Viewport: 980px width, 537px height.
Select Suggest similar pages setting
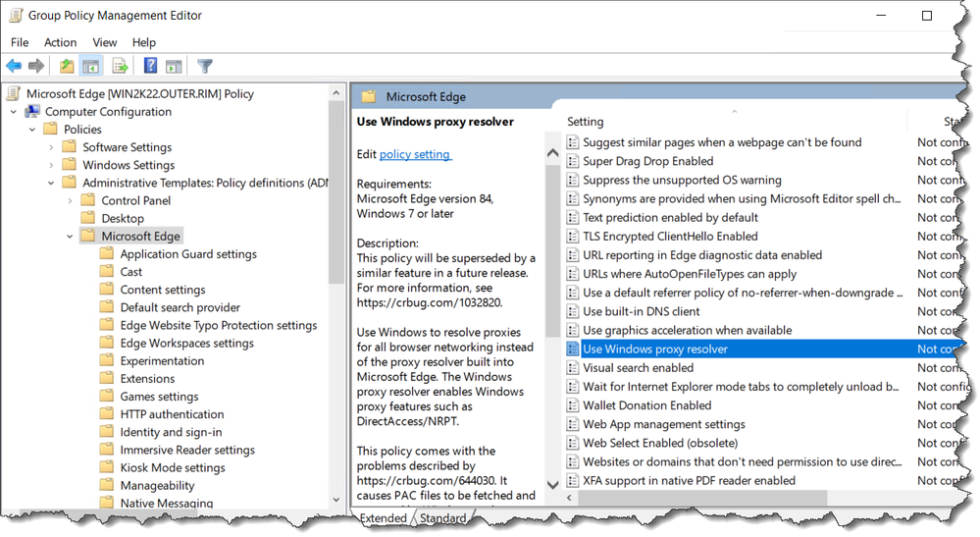(x=722, y=142)
